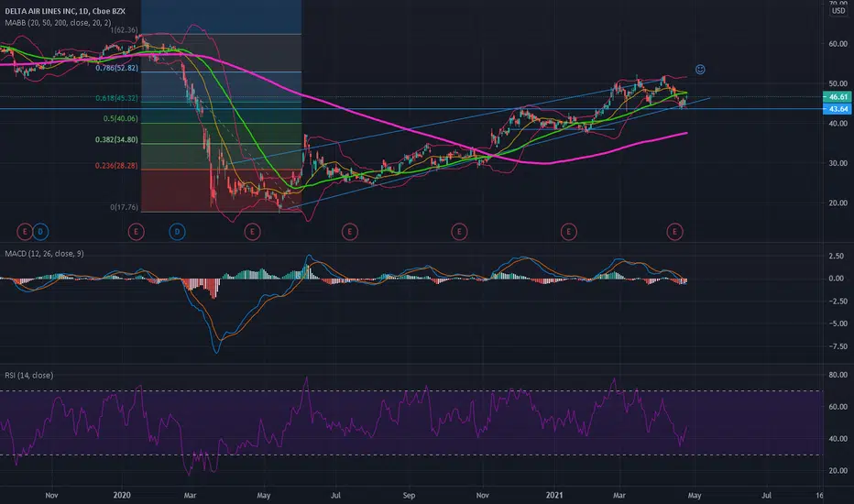Click the Fibonacci 1(62.36) level label
This screenshot has width=854, height=504.
pyautogui.click(x=124, y=30)
